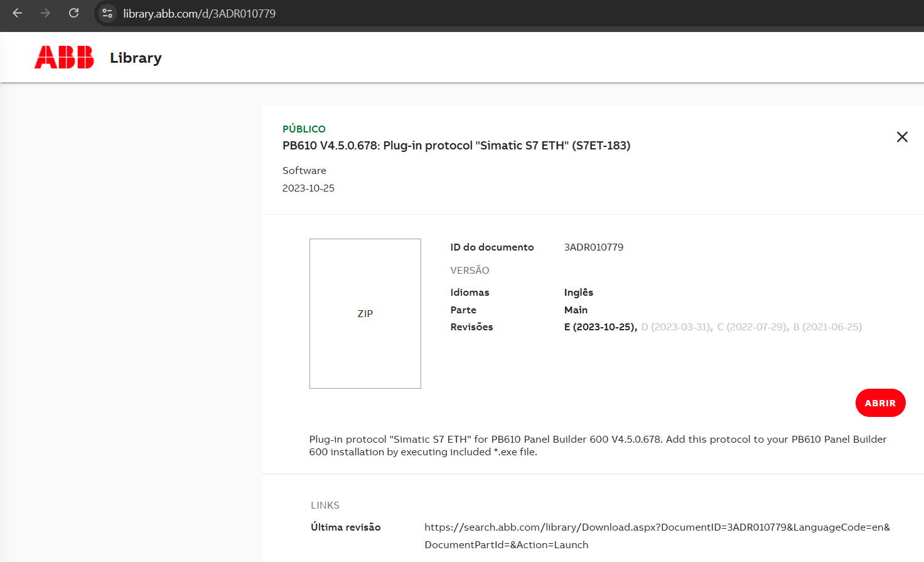This screenshot has width=924, height=562.
Task: Open site information icon beside URL
Action: [x=107, y=13]
